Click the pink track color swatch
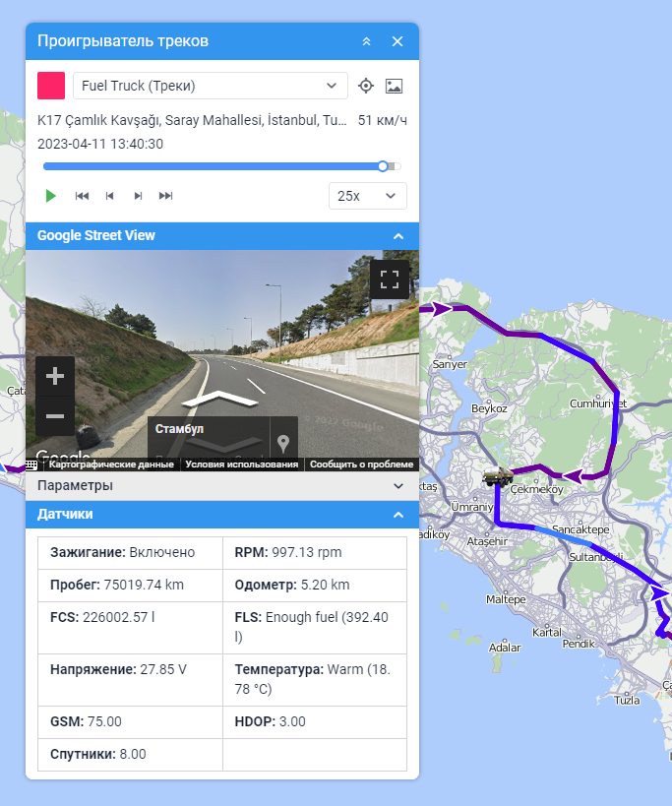The width and height of the screenshot is (672, 806). 51,86
